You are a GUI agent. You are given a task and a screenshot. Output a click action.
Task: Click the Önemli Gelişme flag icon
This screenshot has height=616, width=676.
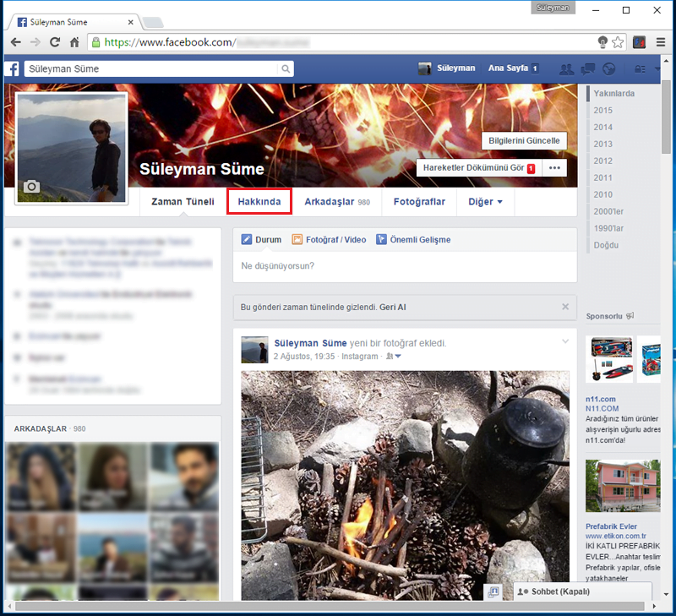tap(379, 240)
